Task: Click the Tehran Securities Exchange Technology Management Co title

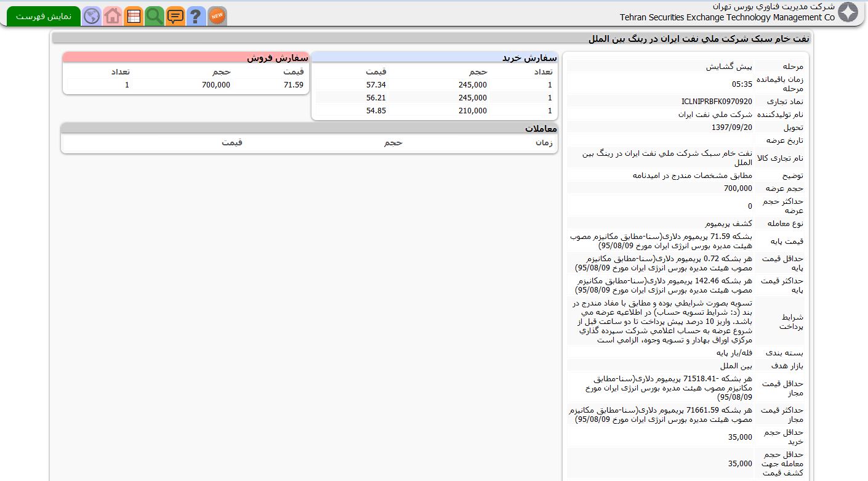Action: (x=727, y=17)
